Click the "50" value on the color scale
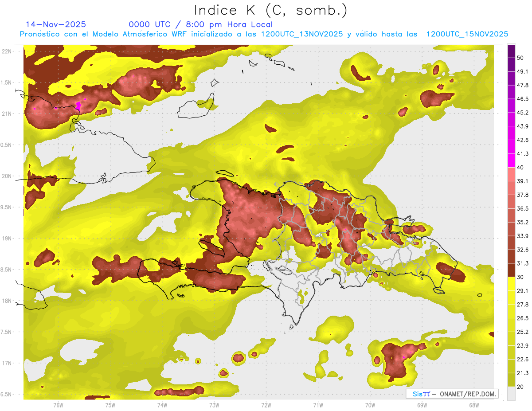This screenshot has height=411, width=532. tap(520, 58)
